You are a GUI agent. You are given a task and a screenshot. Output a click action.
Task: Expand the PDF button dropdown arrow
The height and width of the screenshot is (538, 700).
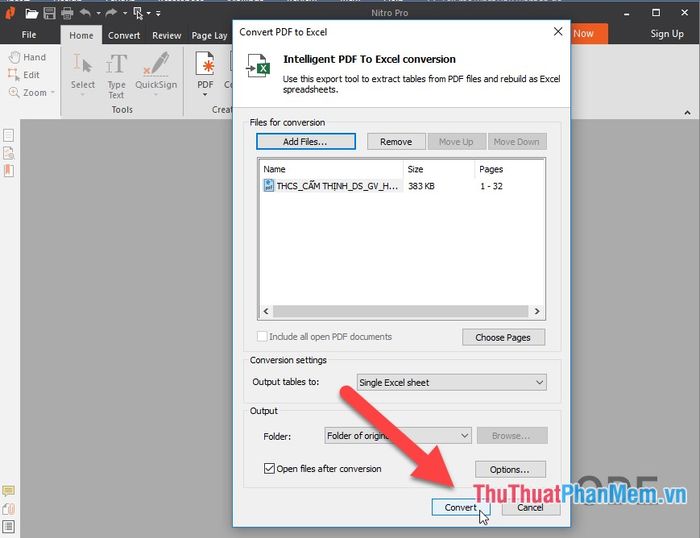[205, 95]
